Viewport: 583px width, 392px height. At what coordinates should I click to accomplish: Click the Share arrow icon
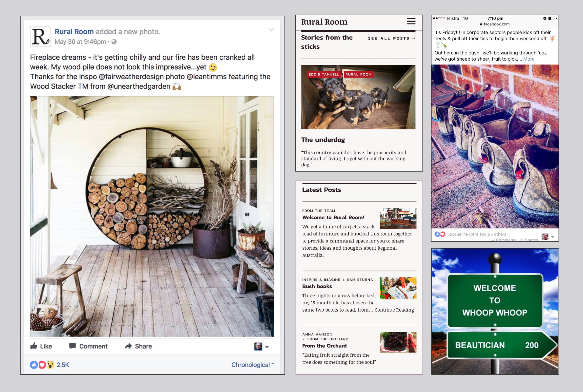[x=128, y=346]
